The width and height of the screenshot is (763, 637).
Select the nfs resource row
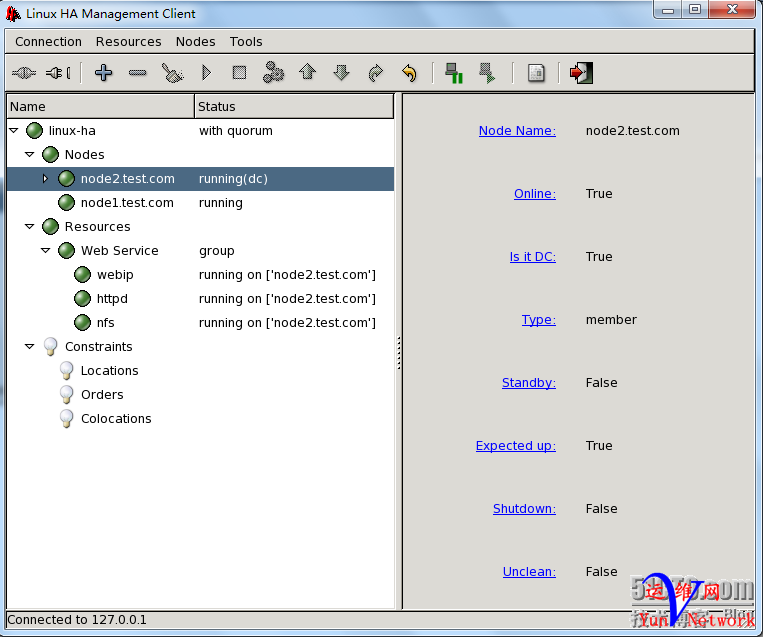[x=200, y=322]
